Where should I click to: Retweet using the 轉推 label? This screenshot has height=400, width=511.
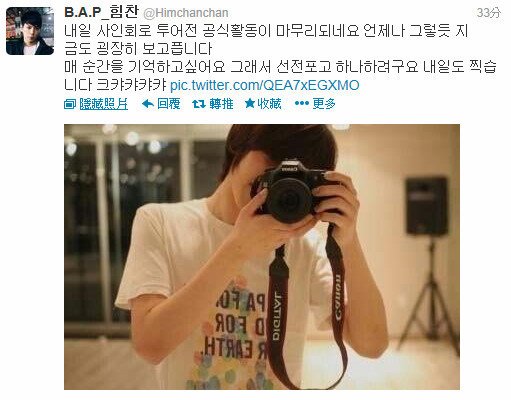(x=221, y=104)
